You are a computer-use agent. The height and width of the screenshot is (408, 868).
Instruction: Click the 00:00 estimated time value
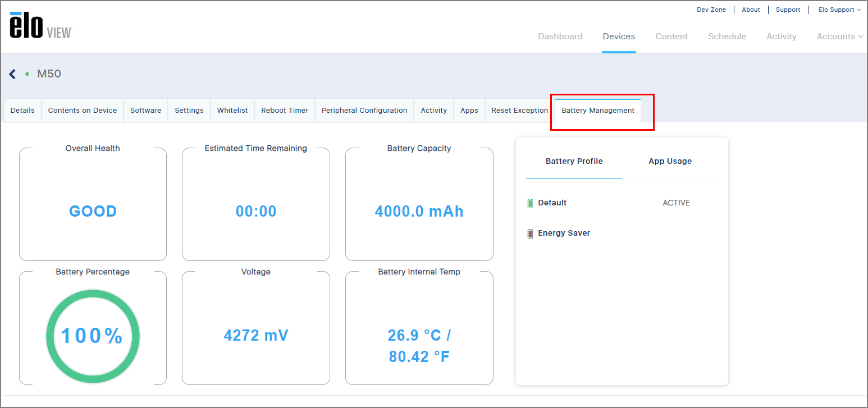pyautogui.click(x=256, y=212)
